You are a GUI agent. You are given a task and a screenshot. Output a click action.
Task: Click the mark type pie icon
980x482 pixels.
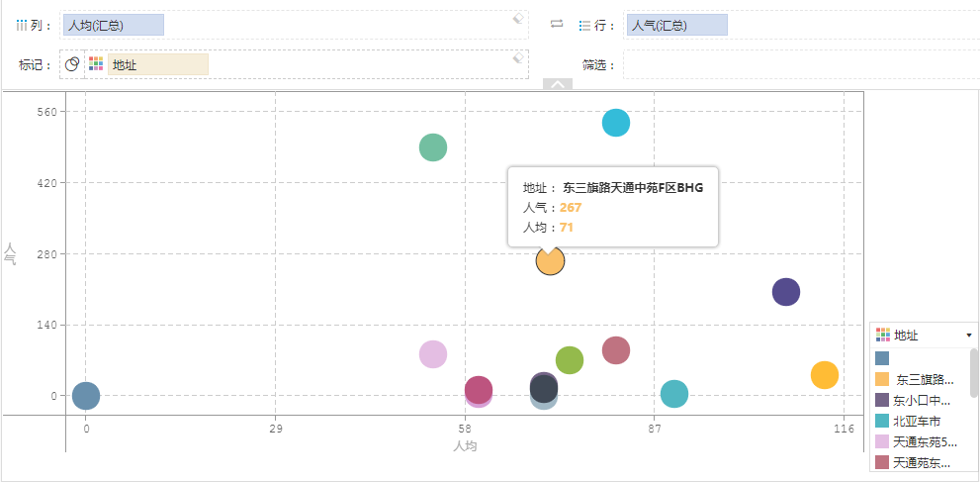tap(72, 64)
